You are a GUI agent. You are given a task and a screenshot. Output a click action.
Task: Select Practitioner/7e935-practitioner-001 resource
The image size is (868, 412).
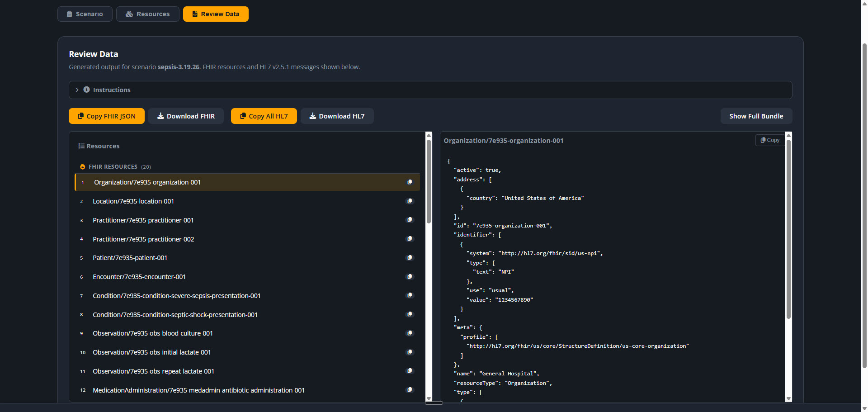pos(247,220)
